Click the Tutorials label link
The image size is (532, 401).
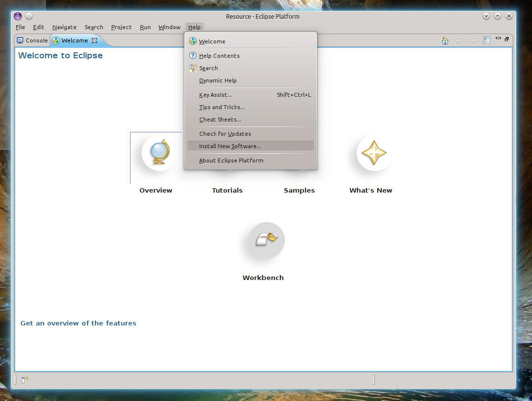point(227,190)
